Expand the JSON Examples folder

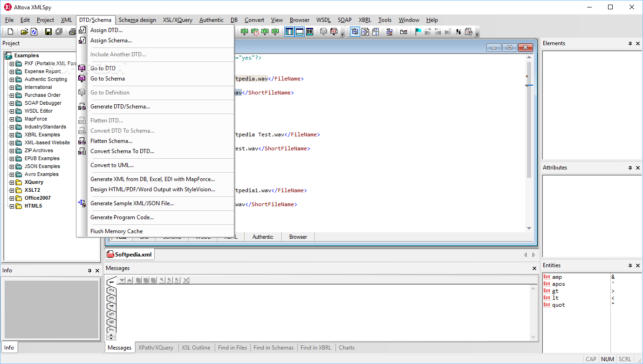pos(12,167)
